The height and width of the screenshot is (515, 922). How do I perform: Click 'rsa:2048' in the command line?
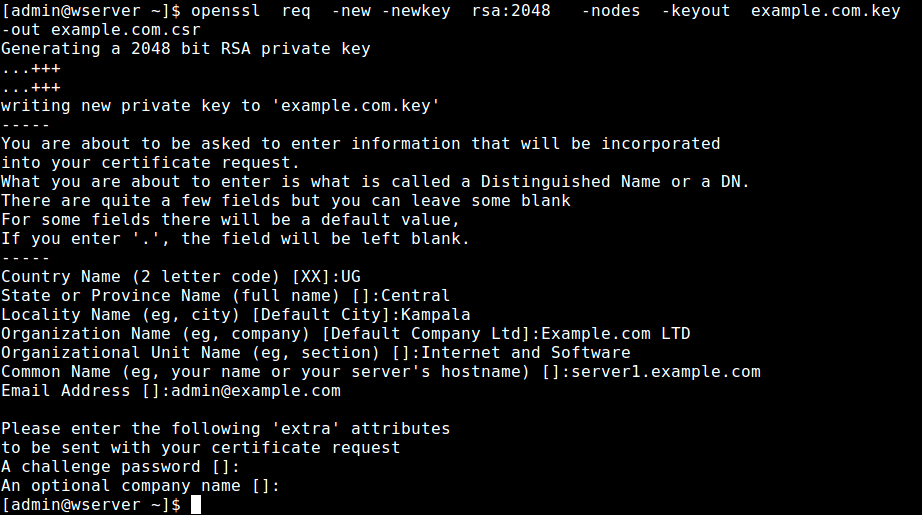pyautogui.click(x=495, y=10)
